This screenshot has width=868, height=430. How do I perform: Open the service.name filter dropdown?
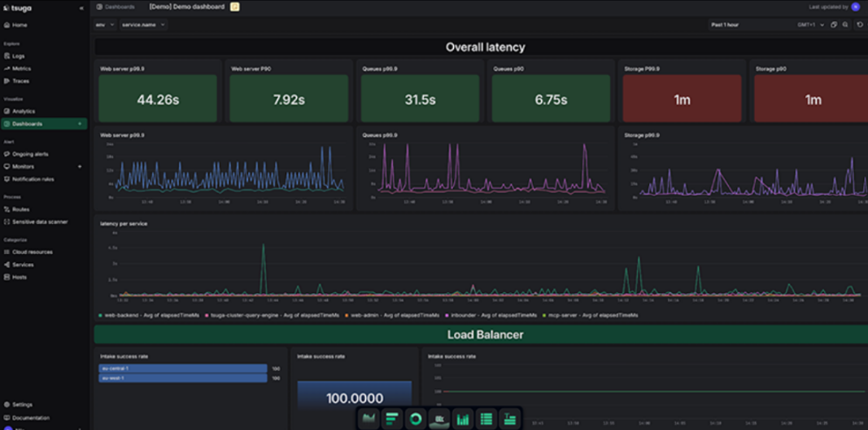tap(143, 24)
